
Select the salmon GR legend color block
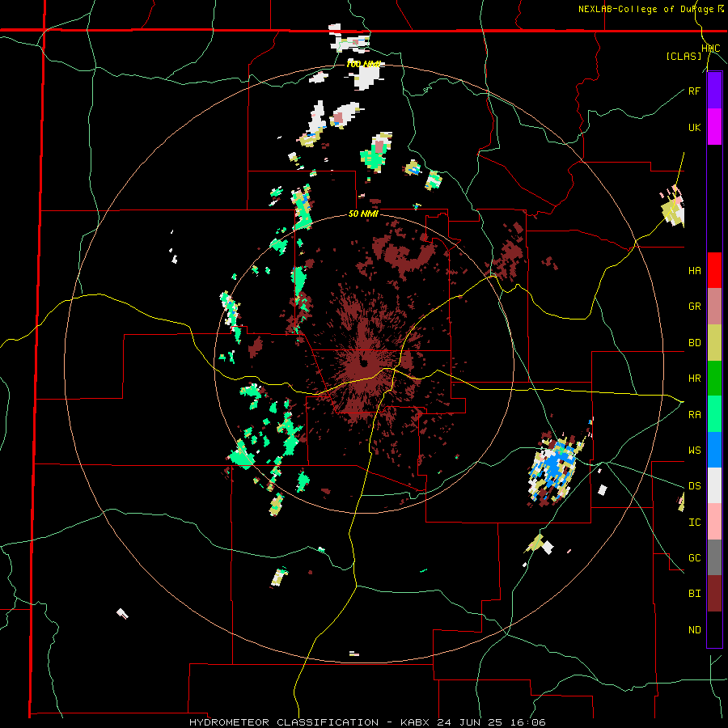click(714, 307)
